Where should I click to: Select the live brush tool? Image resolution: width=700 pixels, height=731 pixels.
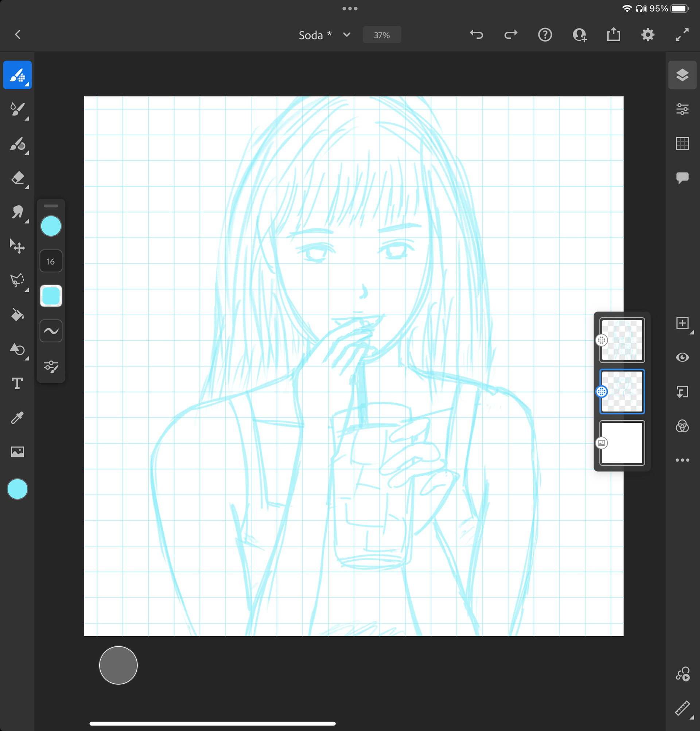click(17, 109)
